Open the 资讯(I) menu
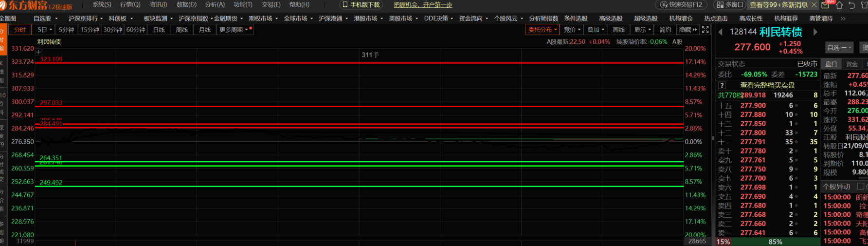This screenshot has width=868, height=246. pos(159,4)
